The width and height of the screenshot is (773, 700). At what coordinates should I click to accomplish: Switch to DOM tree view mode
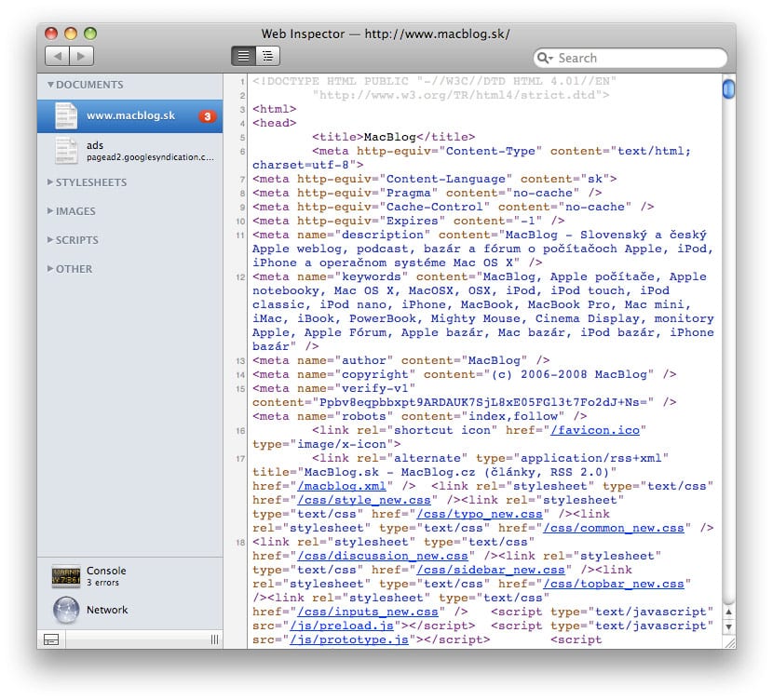[267, 56]
